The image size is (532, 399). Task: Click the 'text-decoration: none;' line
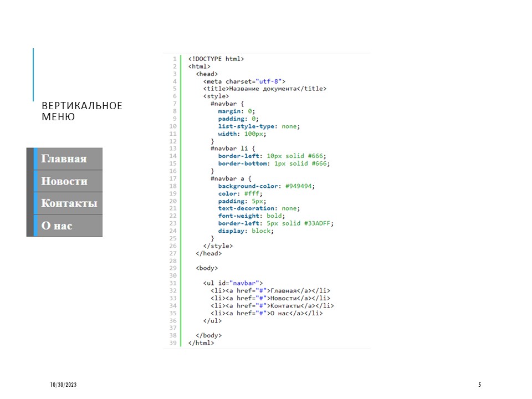[259, 208]
